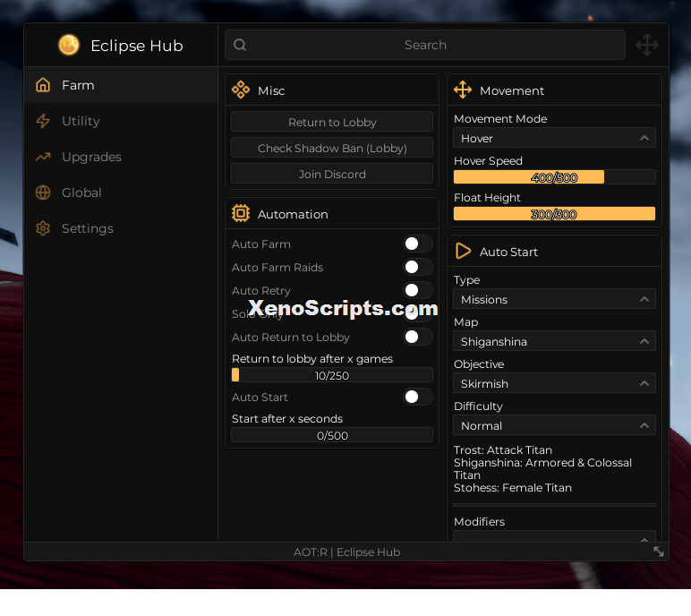Viewport: 691px width, 616px height.
Task: Open the Type dropdown showing Missions
Action: (554, 299)
